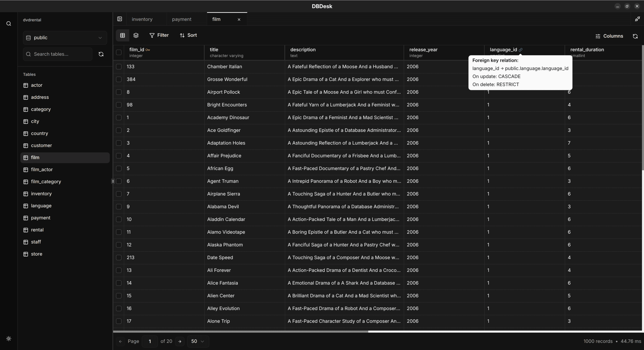The image size is (644, 350).
Task: Reload the tables list beside the search box
Action: tap(101, 54)
